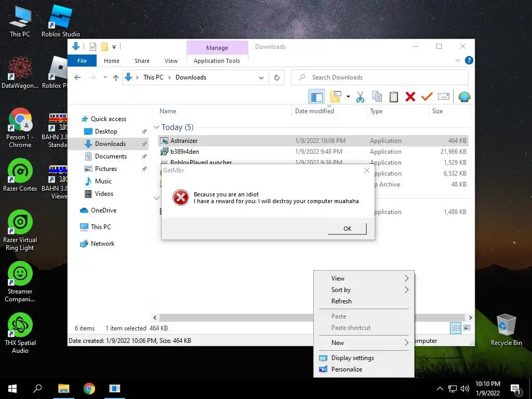
Task: Collapse the Today (5) group
Action: (x=156, y=127)
